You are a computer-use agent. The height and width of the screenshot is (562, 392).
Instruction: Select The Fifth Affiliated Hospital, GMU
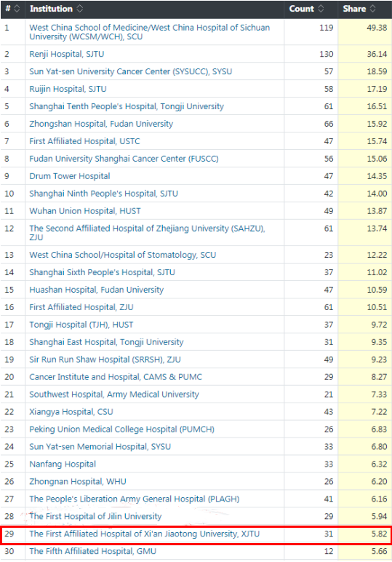[92, 551]
